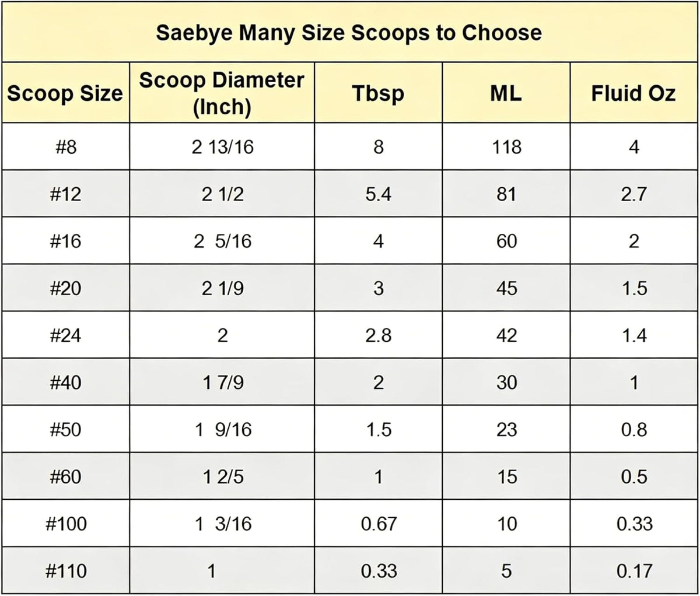Click the 42 ML cell
Image resolution: width=700 pixels, height=596 pixels.
(x=506, y=335)
